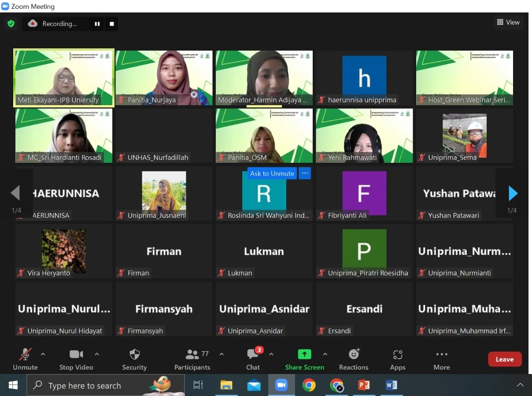Go to previous gallery page arrow

[15, 193]
